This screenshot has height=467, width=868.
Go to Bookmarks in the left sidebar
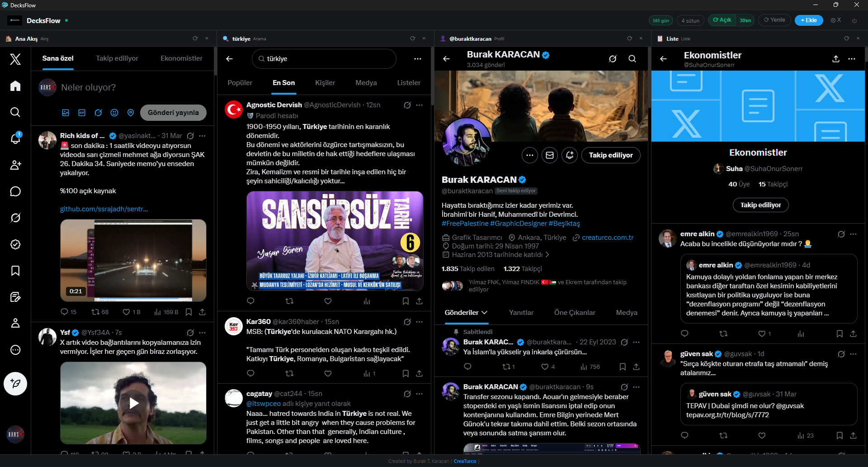pos(15,271)
